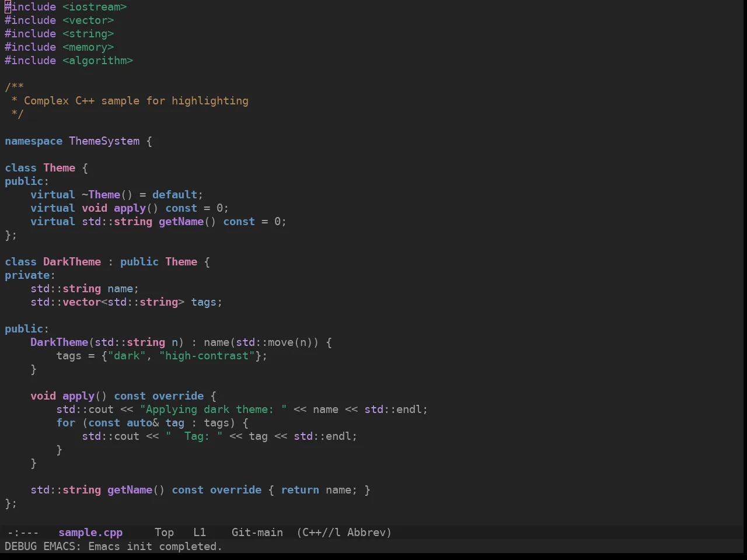The image size is (747, 560).
Task: Click on '<algorithm>' header name
Action: coord(97,61)
